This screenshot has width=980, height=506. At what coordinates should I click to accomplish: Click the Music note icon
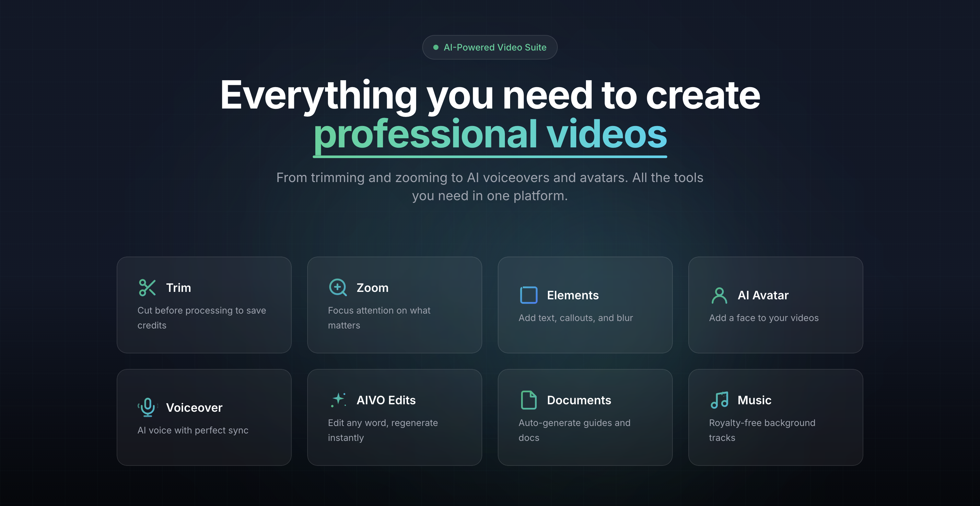719,399
